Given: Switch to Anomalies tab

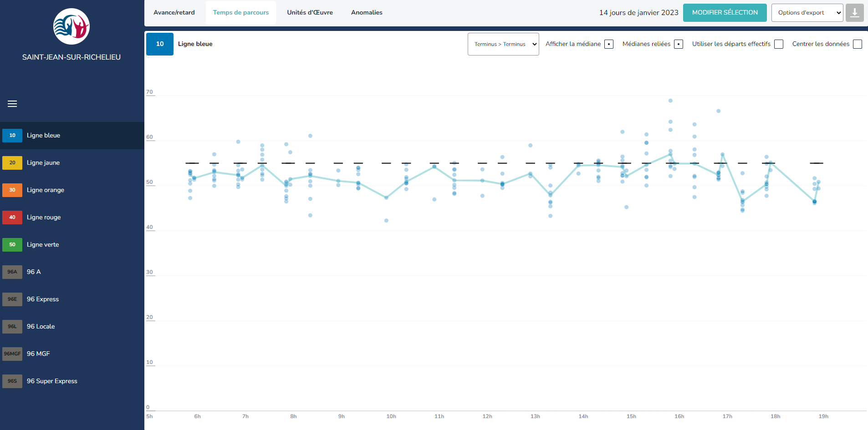Looking at the screenshot, I should [x=367, y=13].
